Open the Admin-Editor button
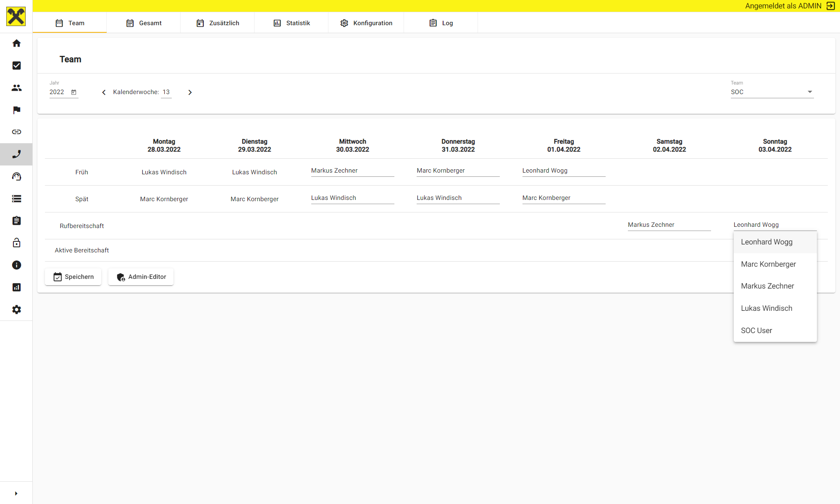 pos(141,277)
